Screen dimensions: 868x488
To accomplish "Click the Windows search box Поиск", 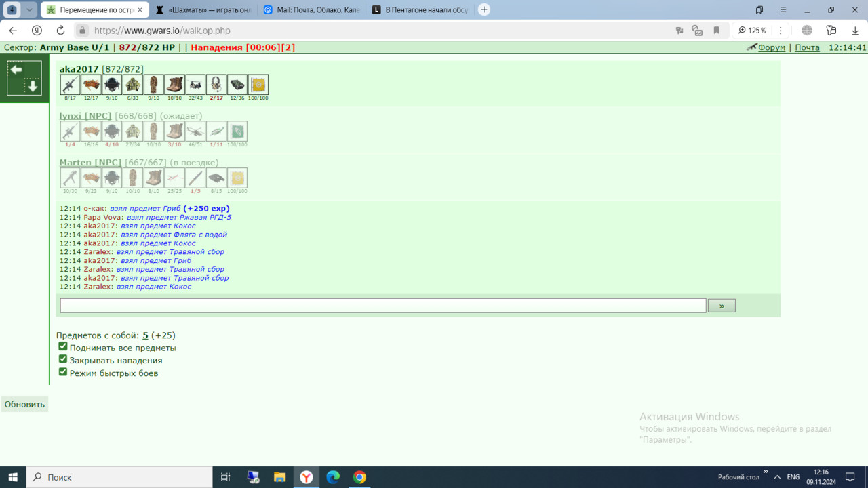I will 119,477.
